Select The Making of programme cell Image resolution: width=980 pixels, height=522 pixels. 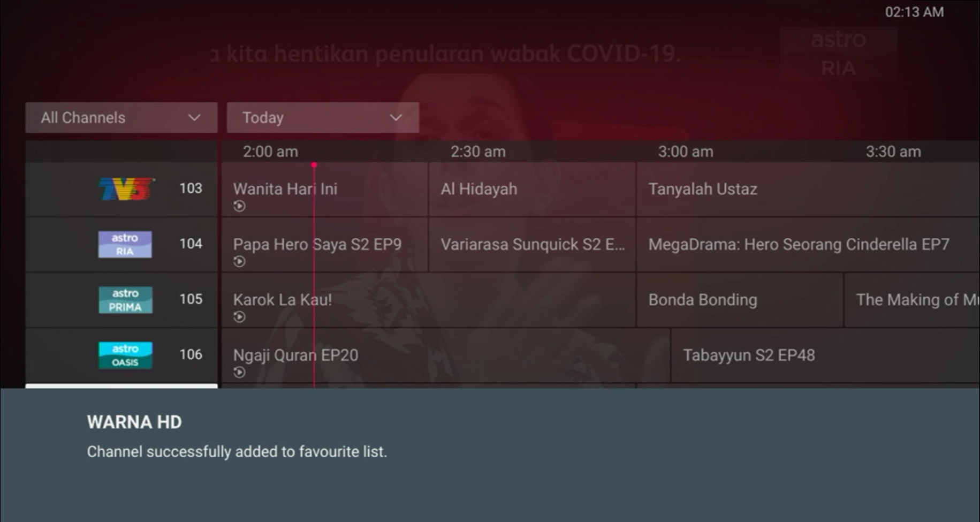click(x=912, y=300)
